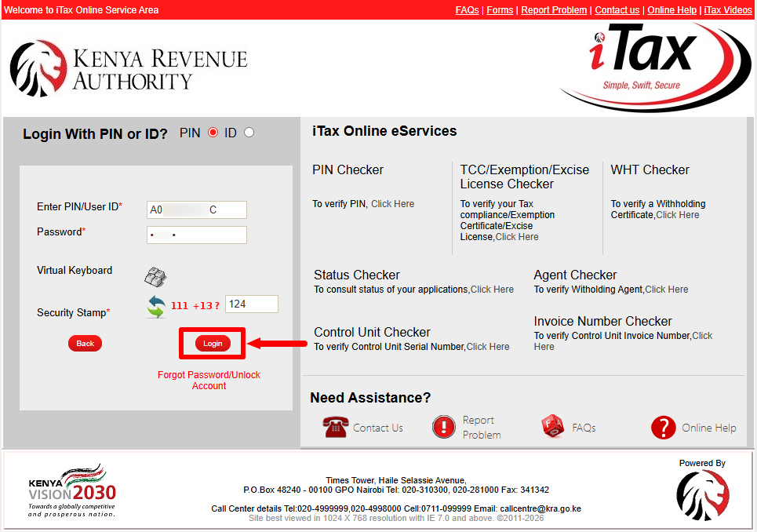
Task: Click the captcha text '111 +13 ?'
Action: click(x=195, y=305)
